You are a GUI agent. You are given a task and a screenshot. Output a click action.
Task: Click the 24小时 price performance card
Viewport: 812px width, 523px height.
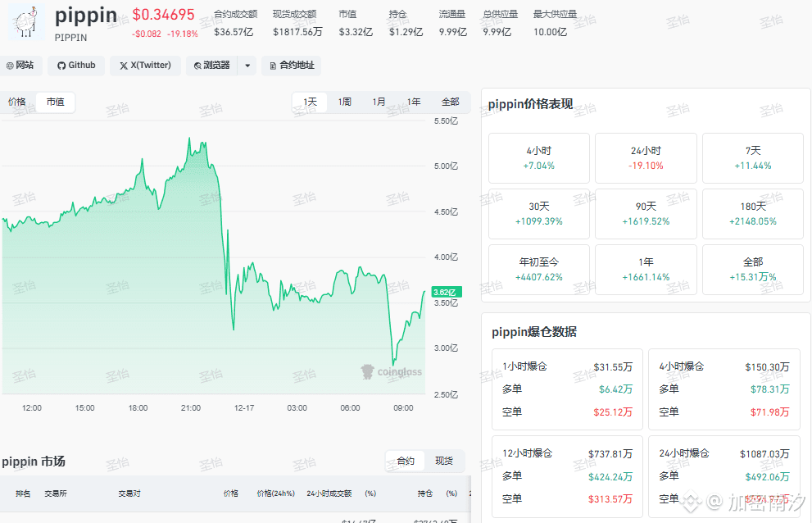(x=646, y=157)
